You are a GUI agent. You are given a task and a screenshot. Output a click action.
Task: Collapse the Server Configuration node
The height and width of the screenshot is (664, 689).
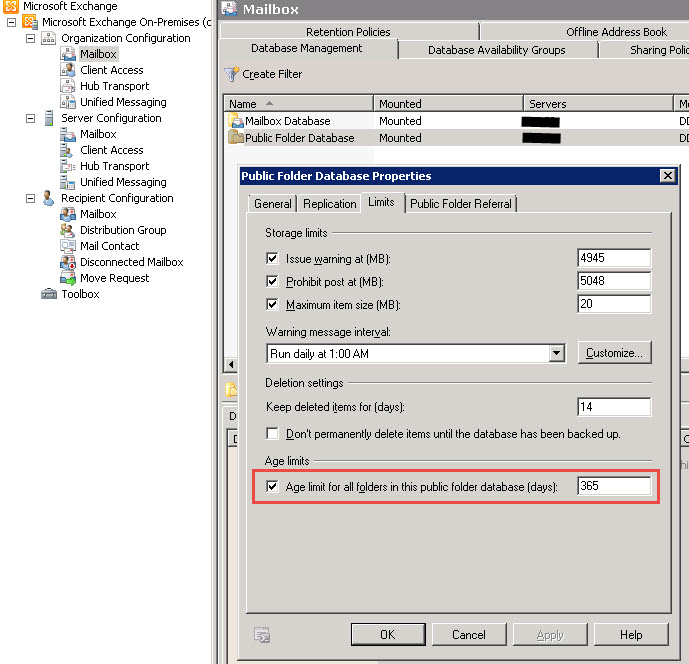point(30,118)
